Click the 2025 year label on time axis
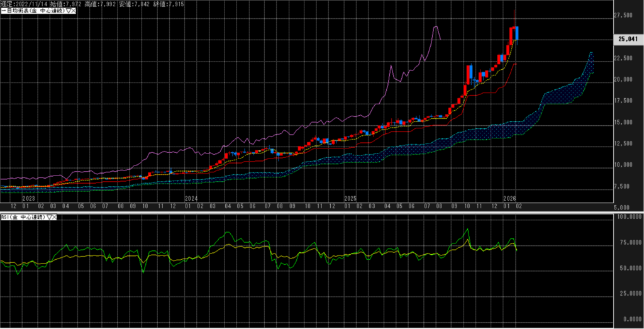 (351, 198)
